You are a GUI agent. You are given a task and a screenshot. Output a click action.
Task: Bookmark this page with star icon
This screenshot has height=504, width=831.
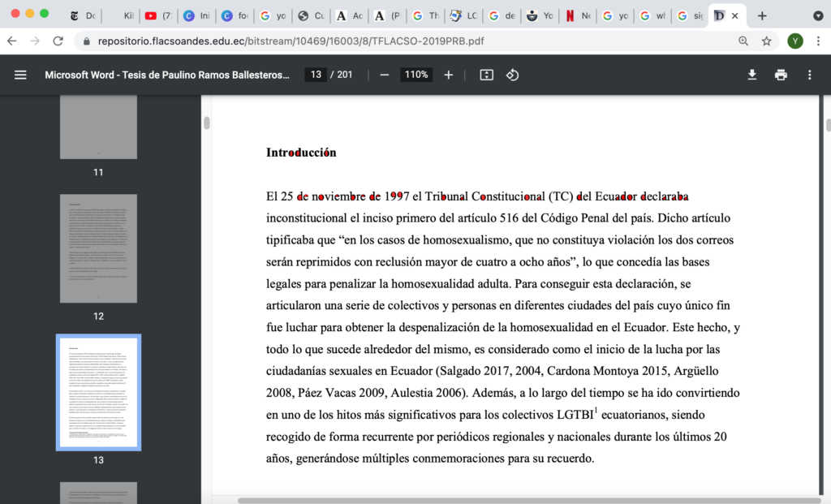click(x=766, y=41)
